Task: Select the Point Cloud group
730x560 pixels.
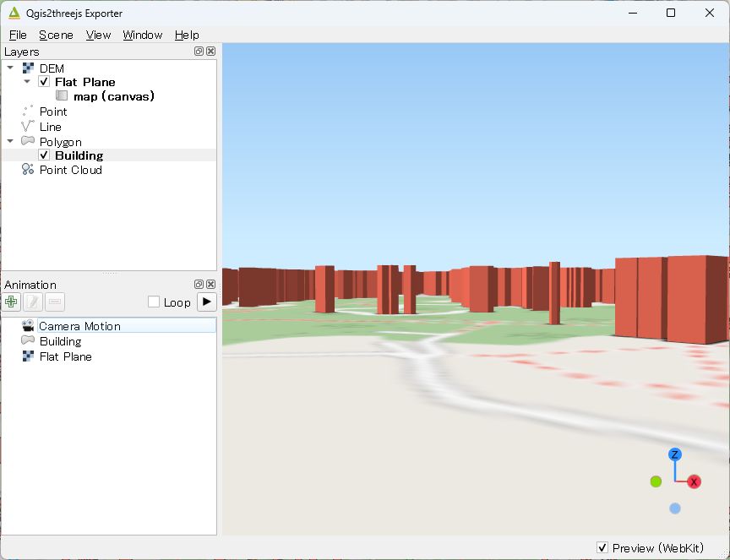Action: tap(71, 170)
